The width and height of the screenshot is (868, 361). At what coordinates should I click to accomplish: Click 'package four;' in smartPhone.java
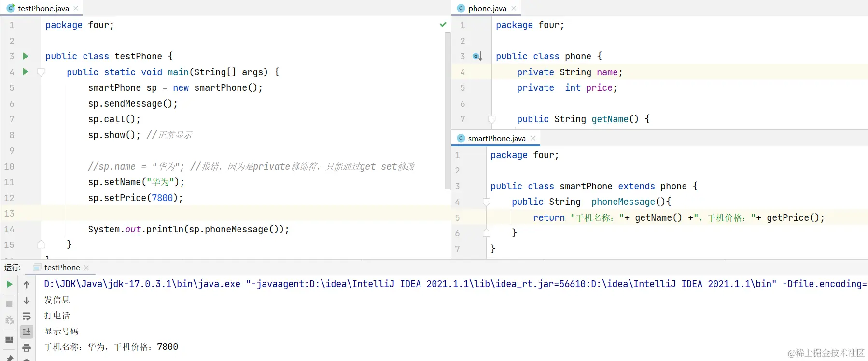525,155
